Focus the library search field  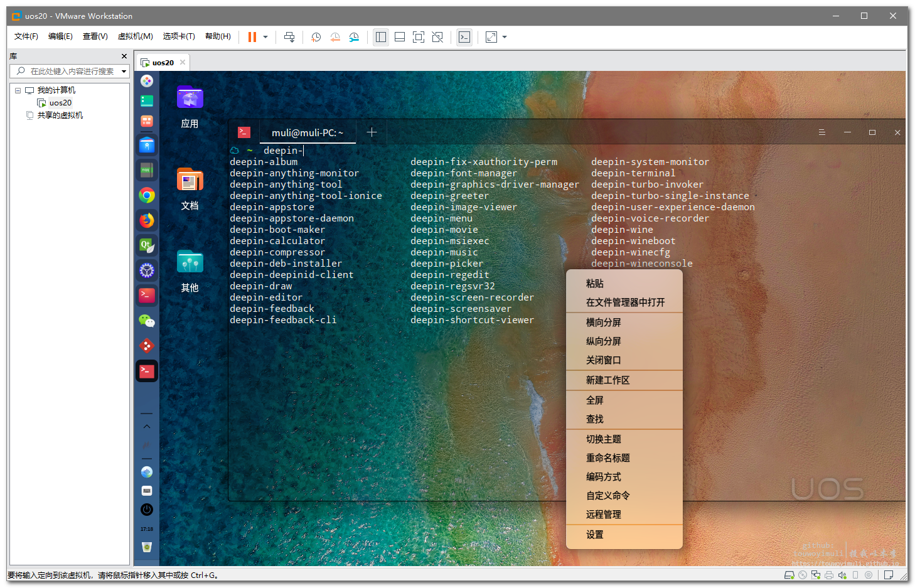[x=69, y=72]
